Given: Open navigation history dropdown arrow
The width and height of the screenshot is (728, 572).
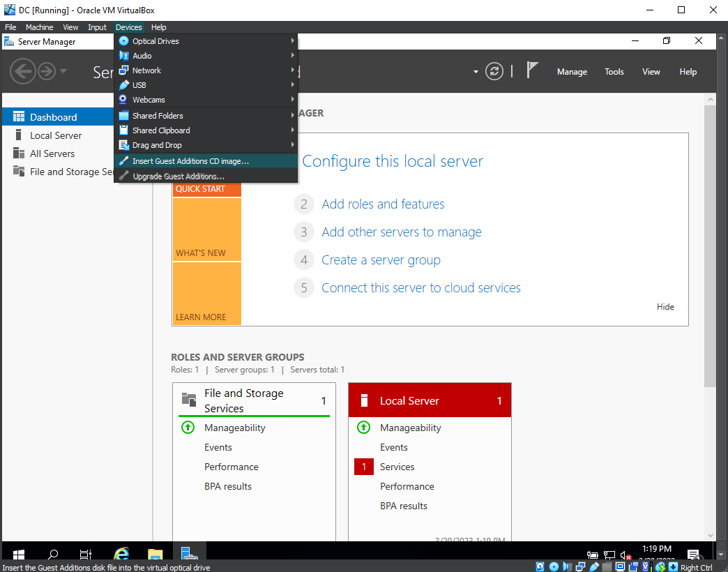Looking at the screenshot, I should (x=63, y=71).
